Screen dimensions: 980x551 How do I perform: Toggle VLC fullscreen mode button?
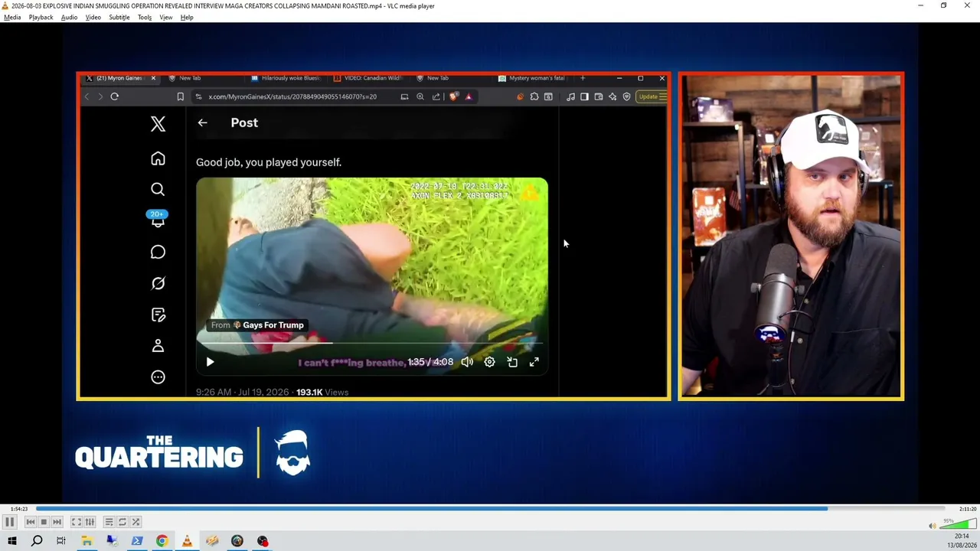point(77,522)
